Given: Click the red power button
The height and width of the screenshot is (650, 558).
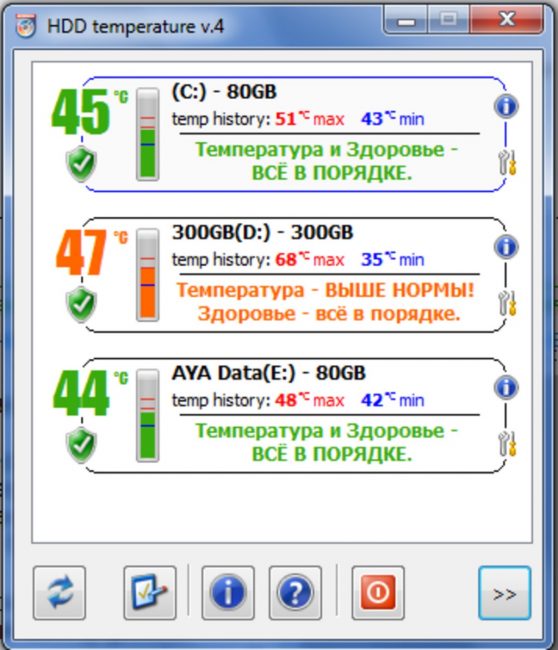Looking at the screenshot, I should (378, 593).
